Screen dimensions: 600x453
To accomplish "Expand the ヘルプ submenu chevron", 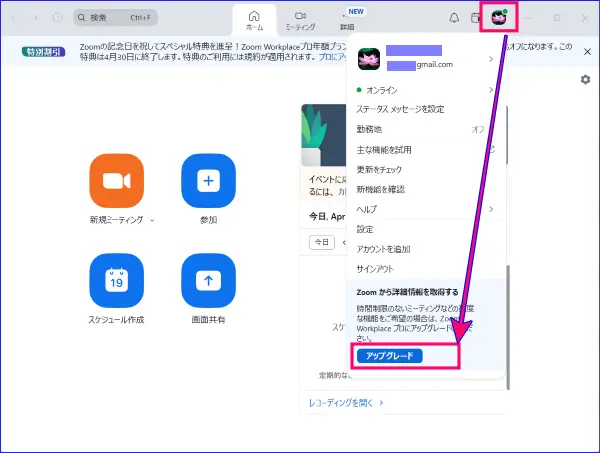I will coord(491,209).
